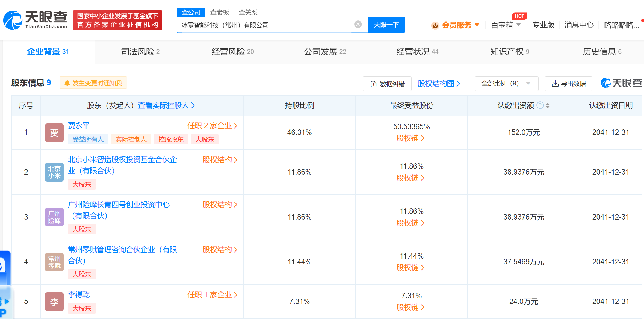
Task: Open the 北京小米 shareholder avatar
Action: 54,172
